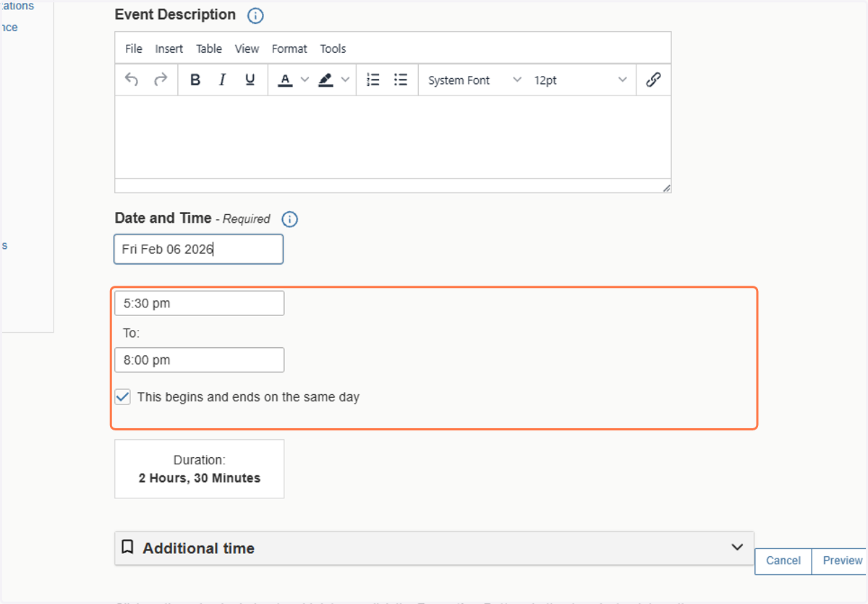Open the text color dropdown arrow
868x604 pixels.
pos(305,80)
